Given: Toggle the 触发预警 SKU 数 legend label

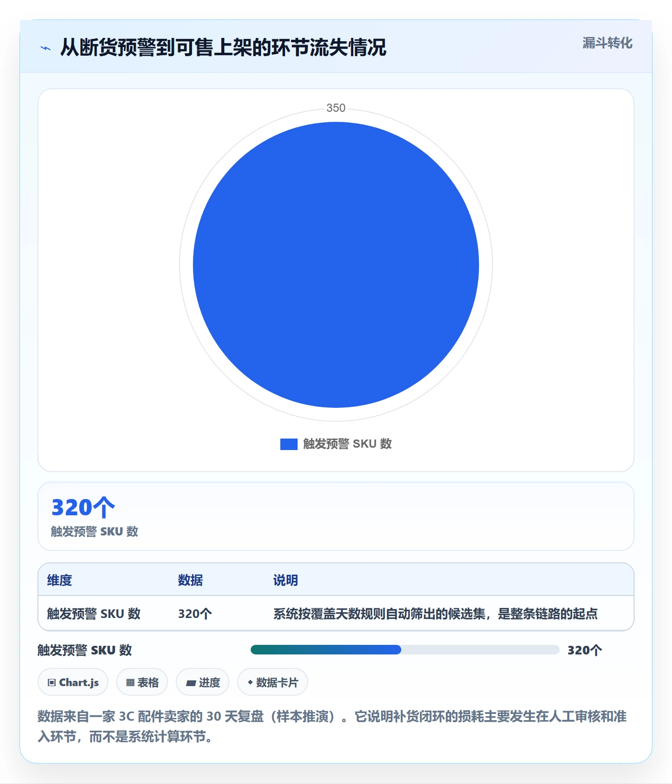Looking at the screenshot, I should click(348, 444).
